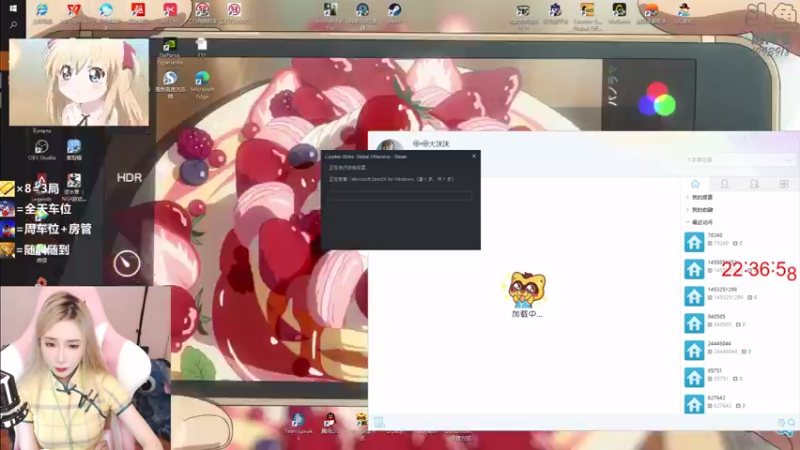Open channel 627642 house icon
This screenshot has width=800, height=450.
(694, 404)
